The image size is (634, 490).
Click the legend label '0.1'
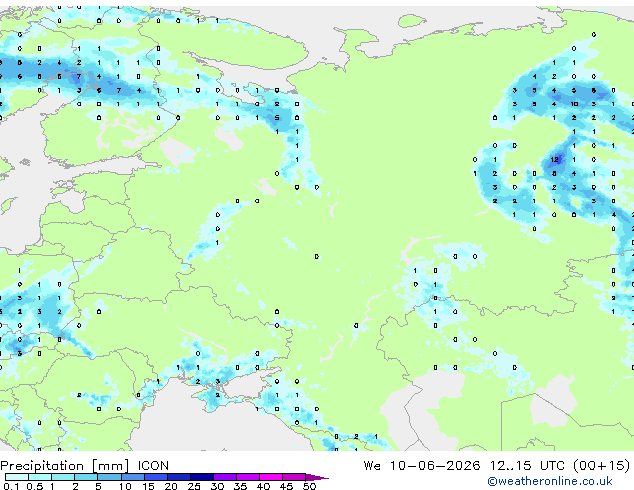pyautogui.click(x=12, y=486)
